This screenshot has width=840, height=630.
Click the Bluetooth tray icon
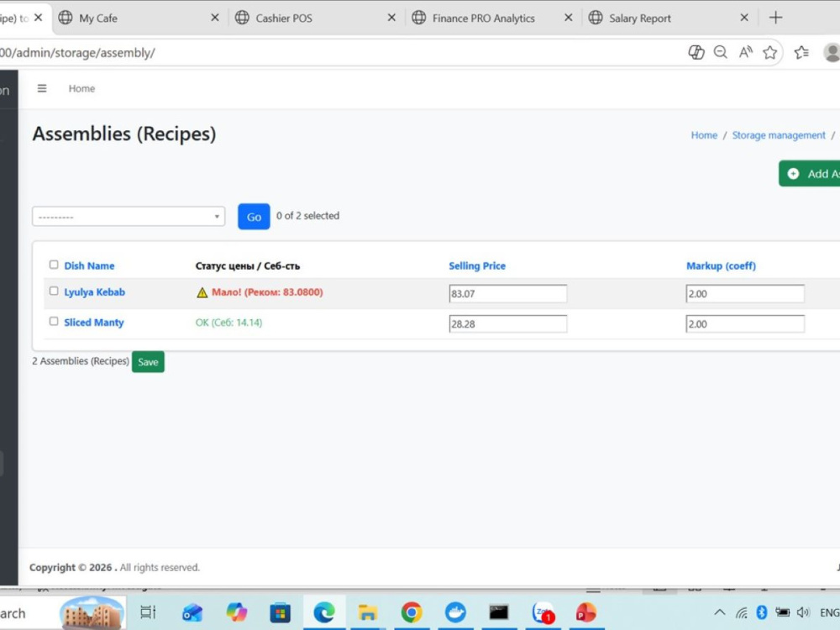761,612
